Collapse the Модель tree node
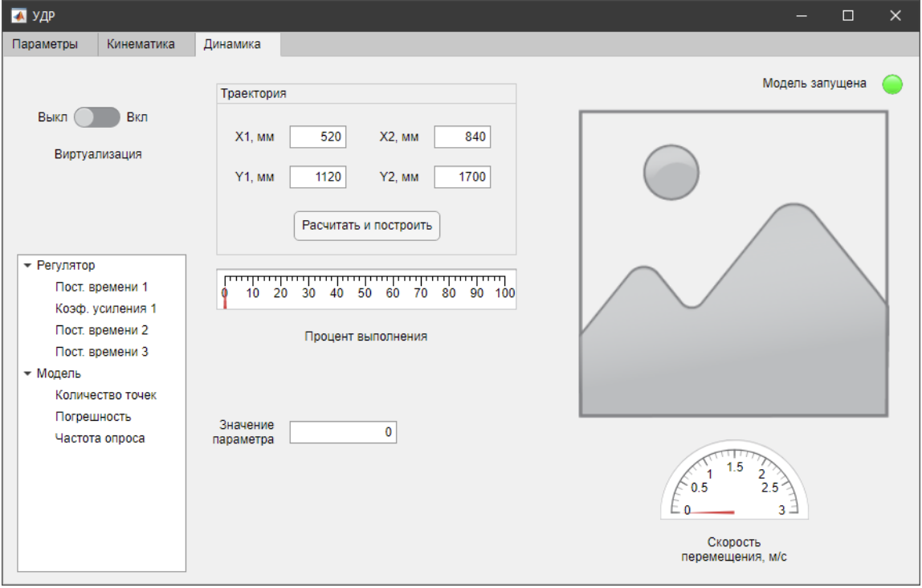 coord(27,374)
